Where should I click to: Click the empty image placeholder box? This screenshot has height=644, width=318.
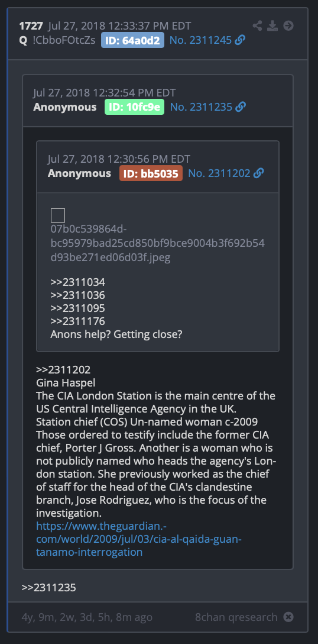[58, 215]
